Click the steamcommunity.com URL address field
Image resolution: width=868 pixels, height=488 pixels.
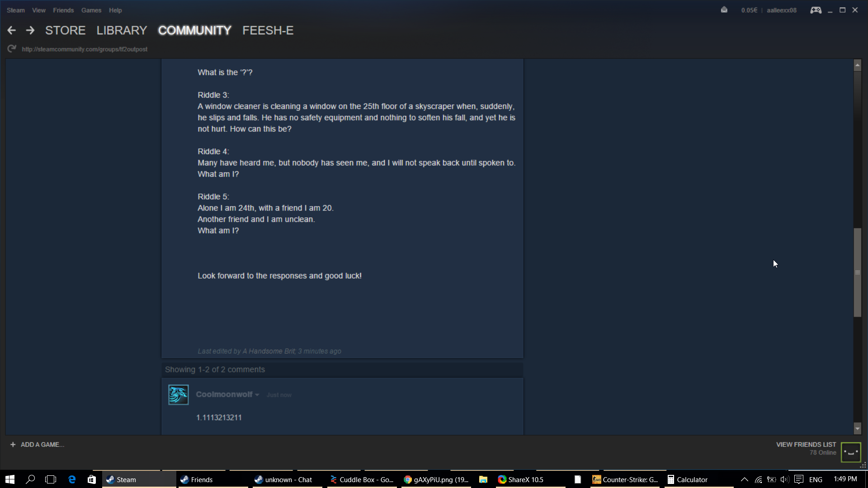click(x=85, y=49)
